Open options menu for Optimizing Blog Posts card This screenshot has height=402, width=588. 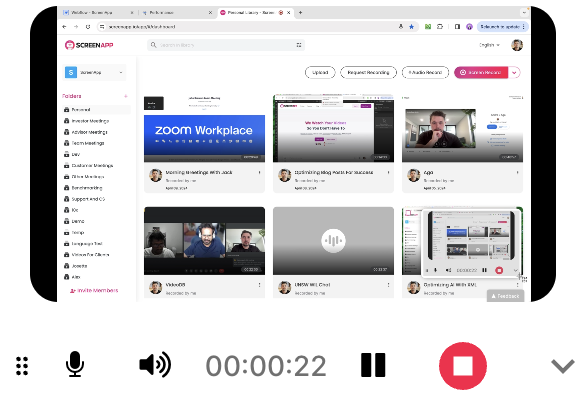coord(388,172)
